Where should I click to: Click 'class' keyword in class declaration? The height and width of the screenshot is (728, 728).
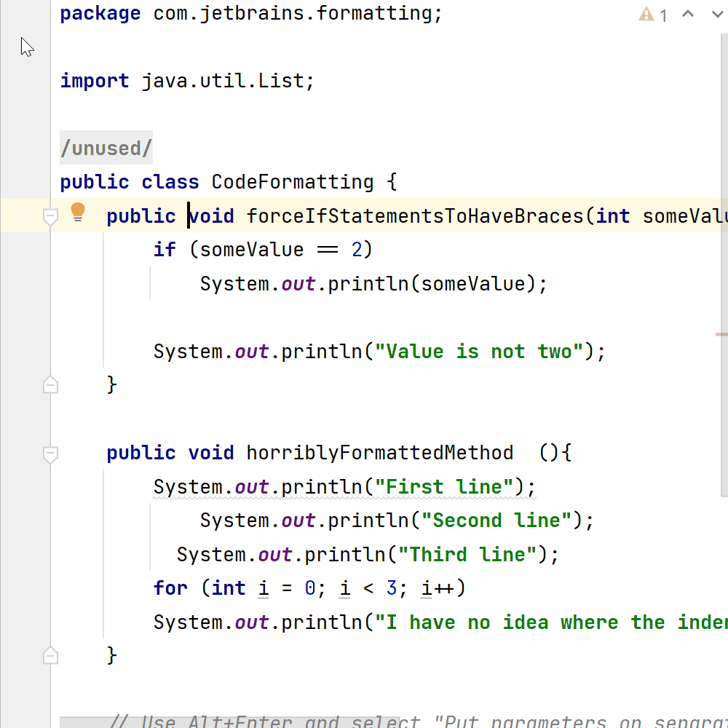(x=170, y=182)
